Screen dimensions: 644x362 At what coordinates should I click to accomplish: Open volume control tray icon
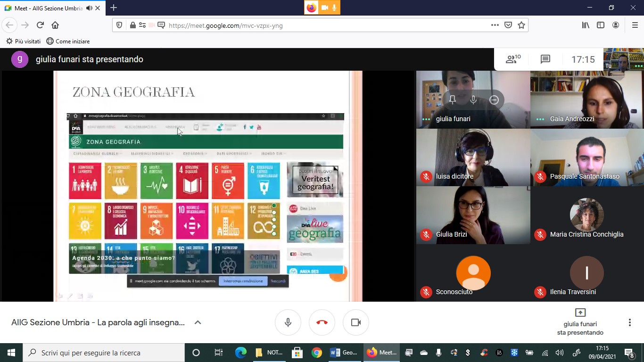click(x=560, y=353)
